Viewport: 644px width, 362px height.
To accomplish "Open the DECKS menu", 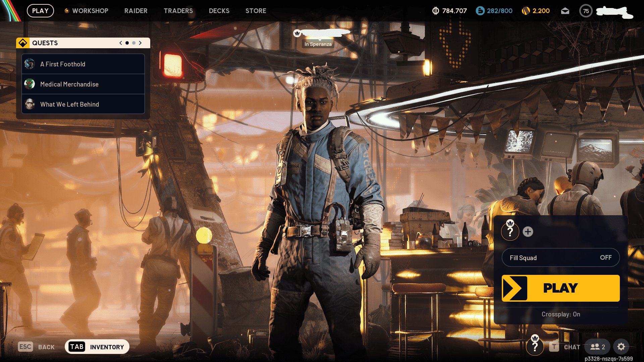I will (x=219, y=11).
